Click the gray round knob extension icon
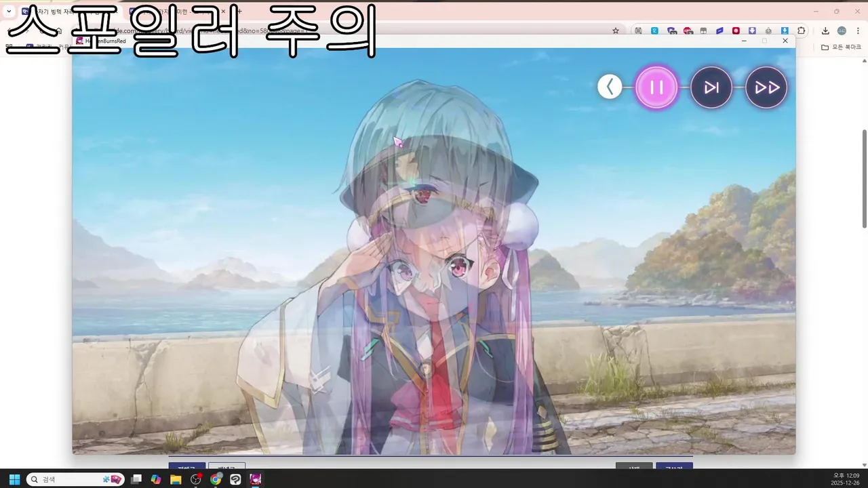 click(x=768, y=30)
